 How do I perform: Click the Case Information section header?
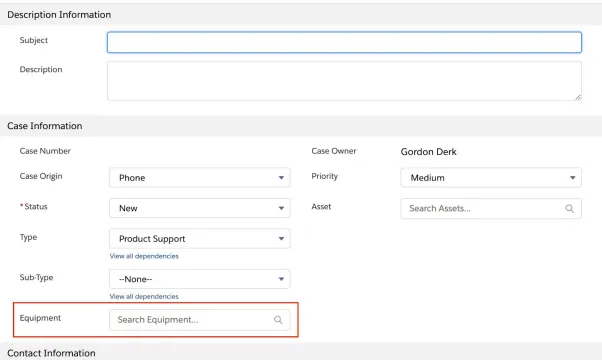[x=301, y=126]
